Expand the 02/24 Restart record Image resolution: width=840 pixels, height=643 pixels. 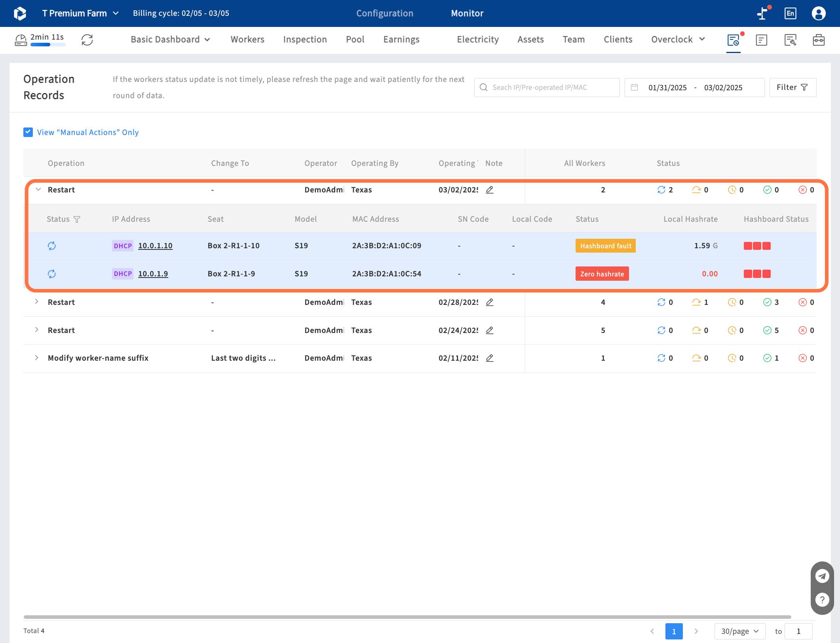point(37,330)
